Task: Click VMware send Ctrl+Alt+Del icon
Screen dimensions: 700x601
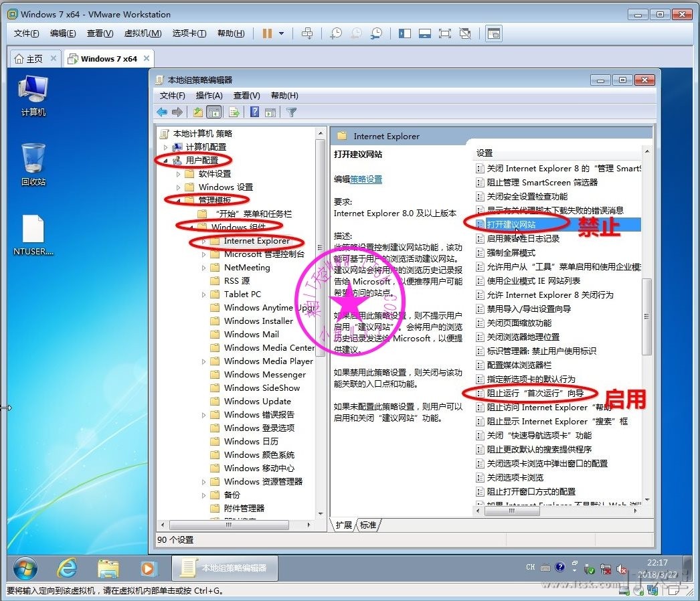Action: coord(307,33)
